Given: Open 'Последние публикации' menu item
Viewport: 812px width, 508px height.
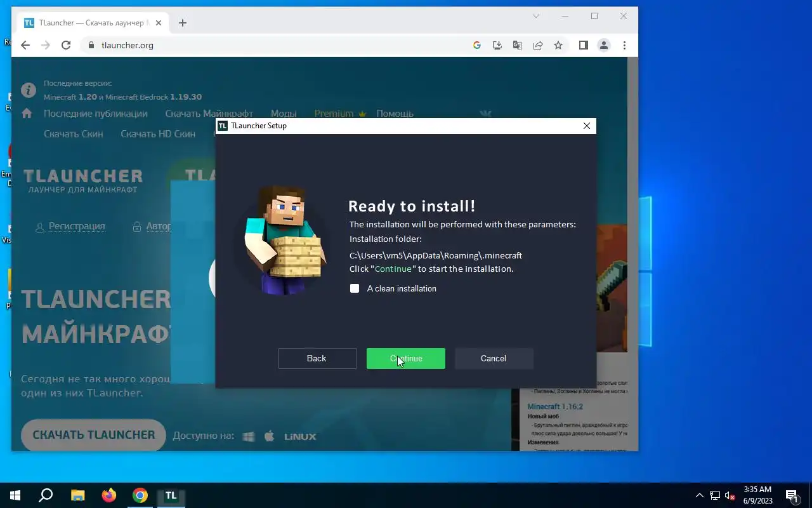Looking at the screenshot, I should [x=95, y=114].
